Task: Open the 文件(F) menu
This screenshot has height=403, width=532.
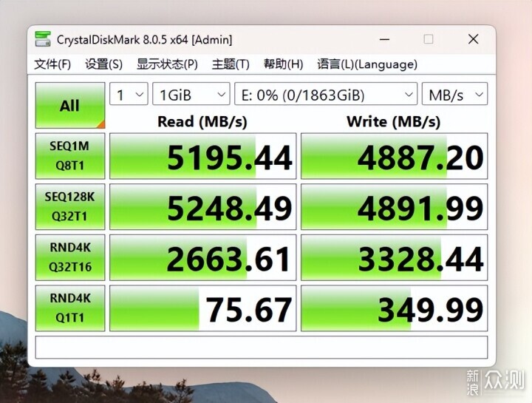Action: click(52, 64)
